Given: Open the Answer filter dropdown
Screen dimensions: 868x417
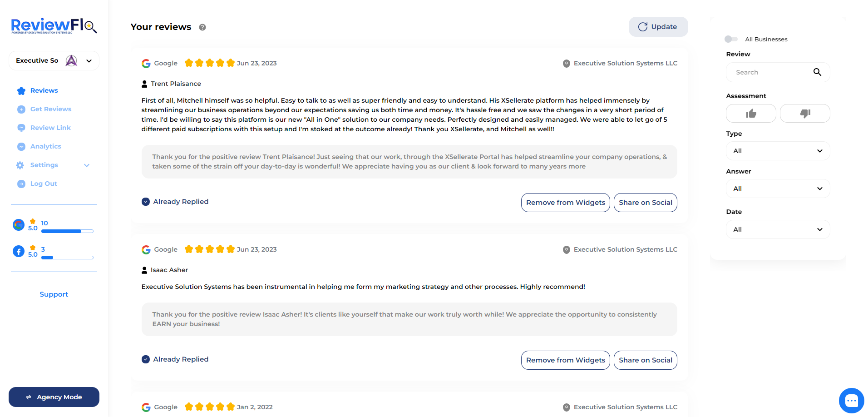Looking at the screenshot, I should click(x=778, y=189).
